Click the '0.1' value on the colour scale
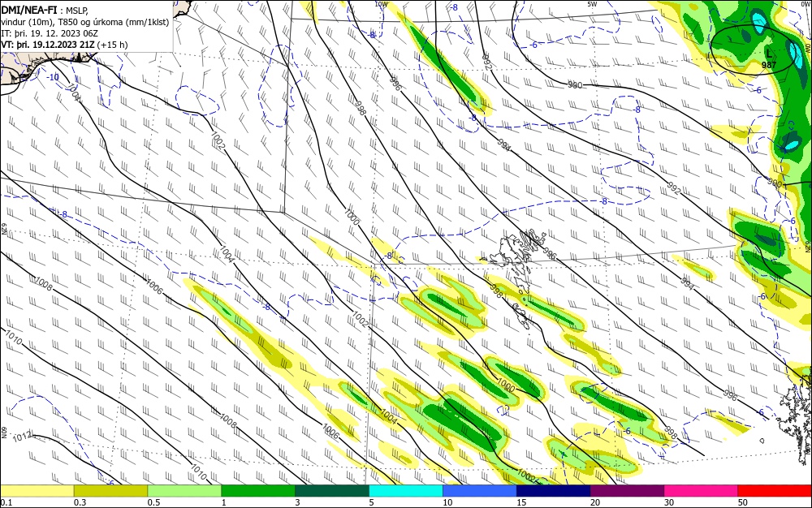This screenshot has width=812, height=508. (x=6, y=502)
